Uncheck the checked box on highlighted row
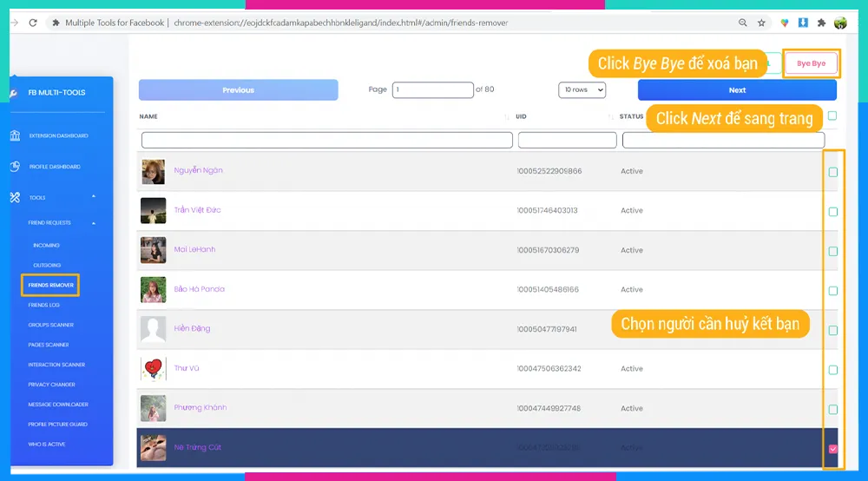The width and height of the screenshot is (868, 481). tap(833, 449)
